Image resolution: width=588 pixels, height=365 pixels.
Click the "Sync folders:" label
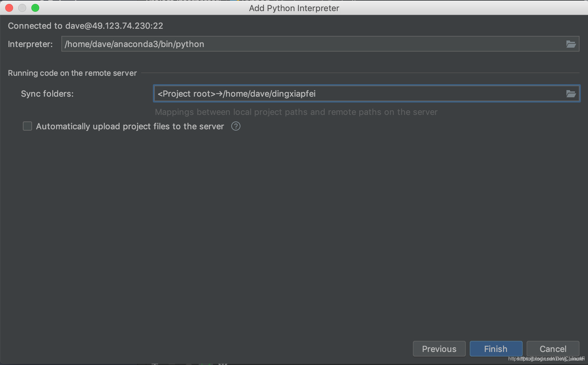click(x=47, y=94)
